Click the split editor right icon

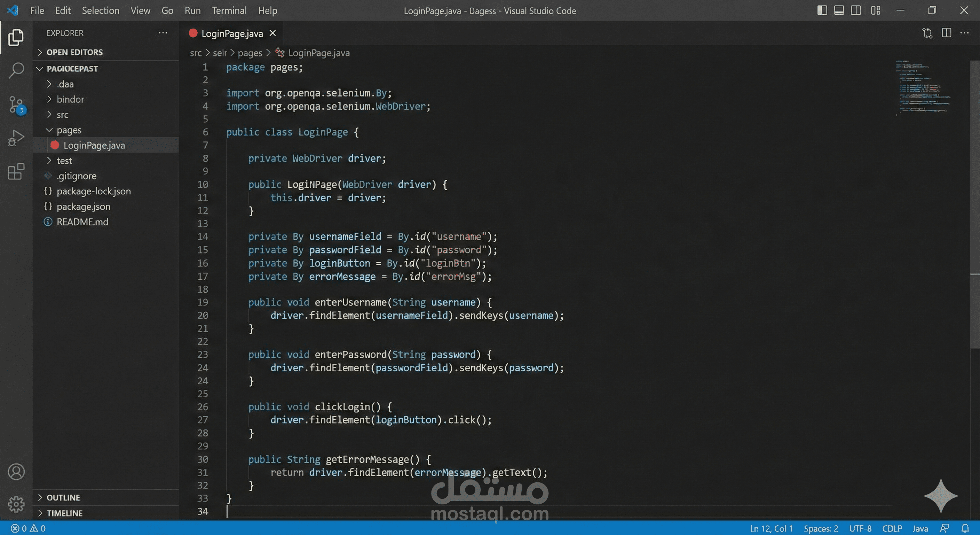946,33
